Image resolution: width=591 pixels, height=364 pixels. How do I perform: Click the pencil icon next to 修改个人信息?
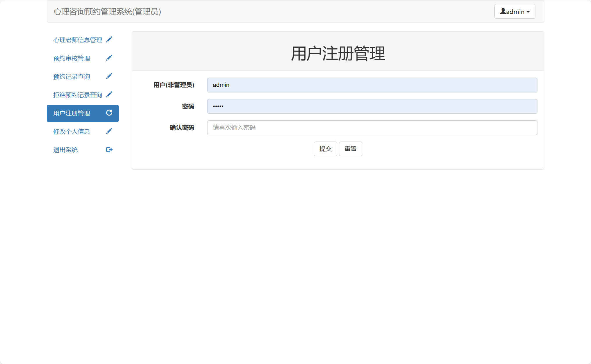(109, 131)
